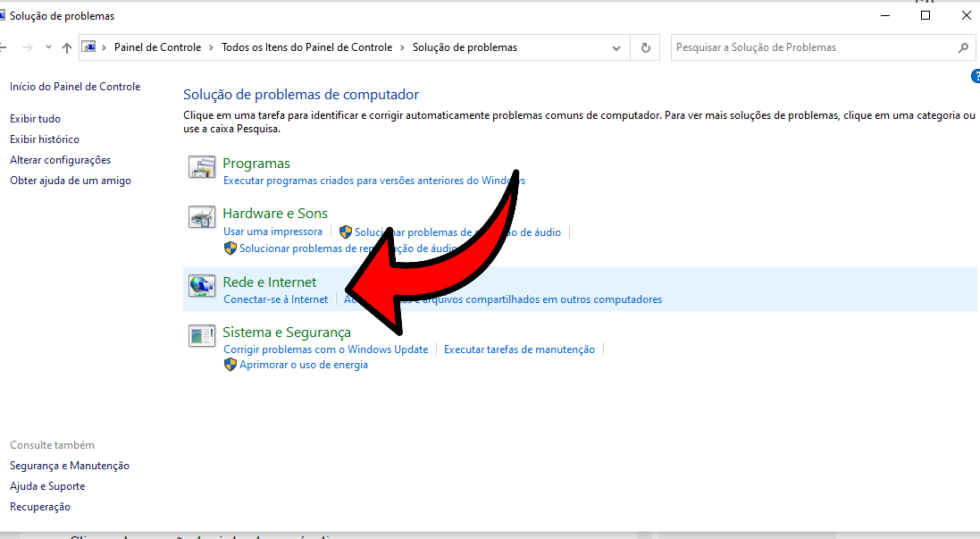The image size is (980, 539).
Task: Open the Hardware e Sons category icon
Action: click(202, 217)
